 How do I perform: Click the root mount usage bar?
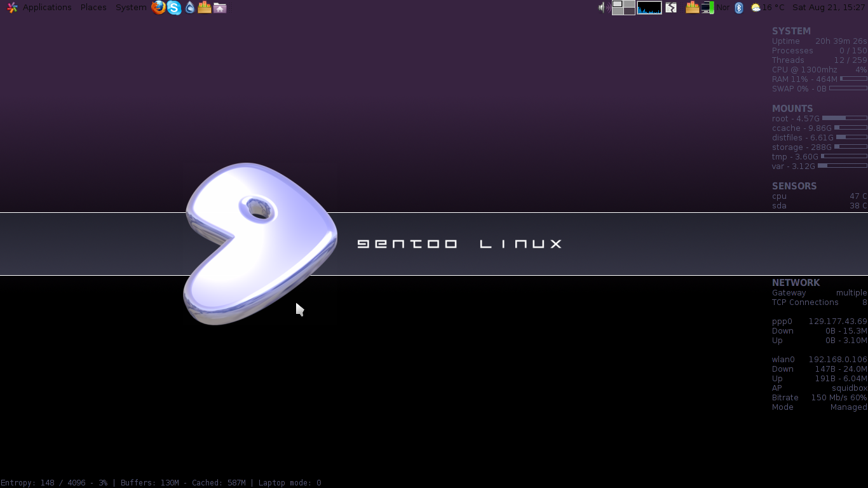tap(844, 118)
